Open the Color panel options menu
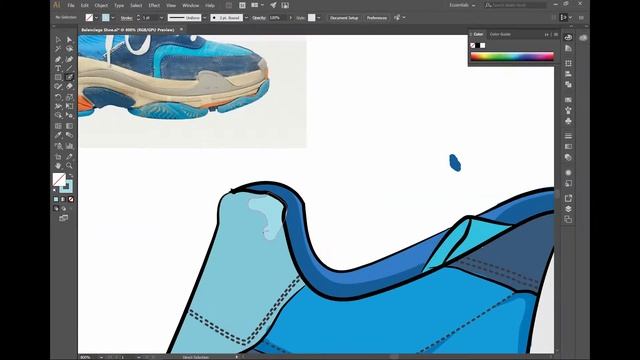The width and height of the screenshot is (640, 360). tap(556, 35)
